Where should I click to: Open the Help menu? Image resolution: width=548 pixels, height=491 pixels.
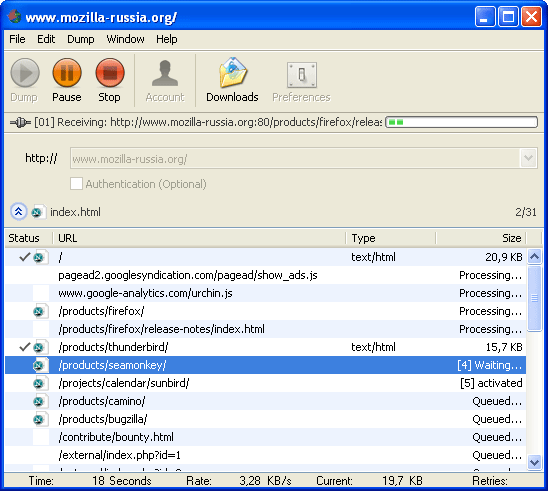[x=167, y=39]
